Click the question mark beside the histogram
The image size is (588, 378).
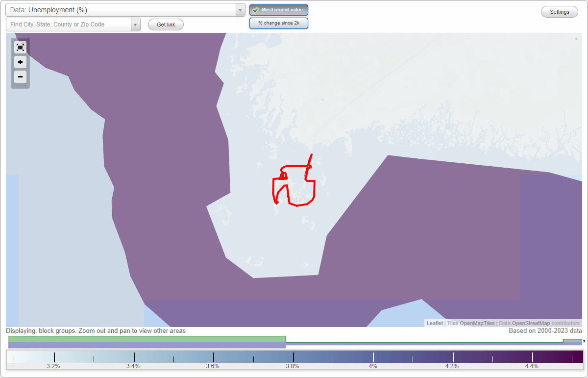coord(584,341)
